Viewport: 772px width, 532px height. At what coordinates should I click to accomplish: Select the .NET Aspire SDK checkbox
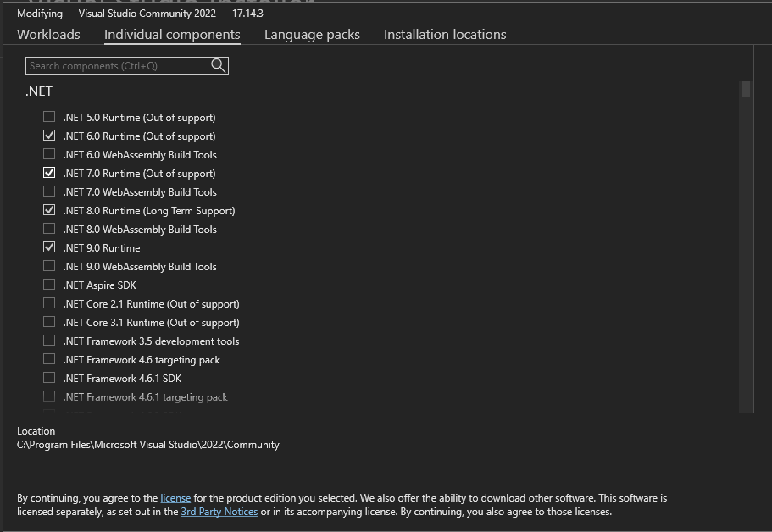(49, 285)
